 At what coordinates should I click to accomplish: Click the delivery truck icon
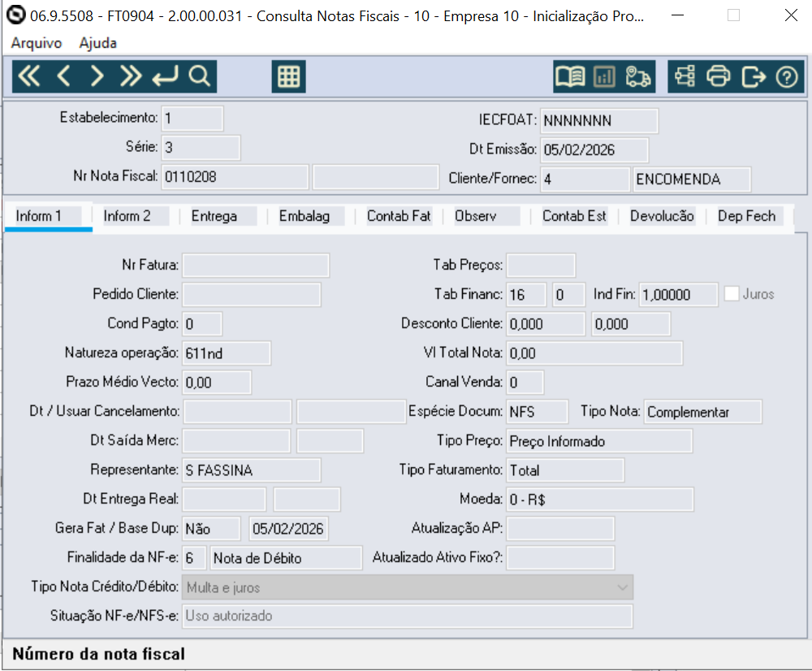(x=638, y=76)
